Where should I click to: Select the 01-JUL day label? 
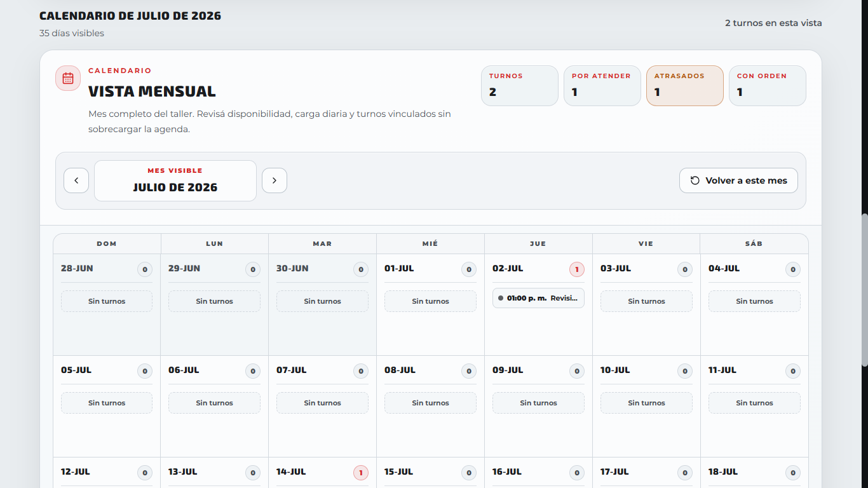coord(399,268)
